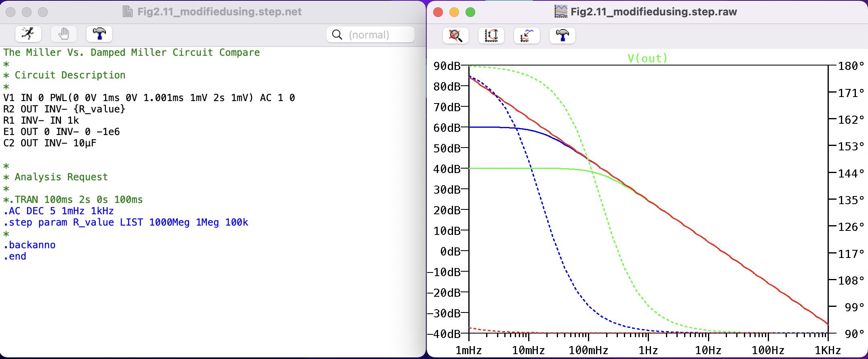
Task: Click the 'R1 INV- IN 1k' line
Action: [x=41, y=120]
